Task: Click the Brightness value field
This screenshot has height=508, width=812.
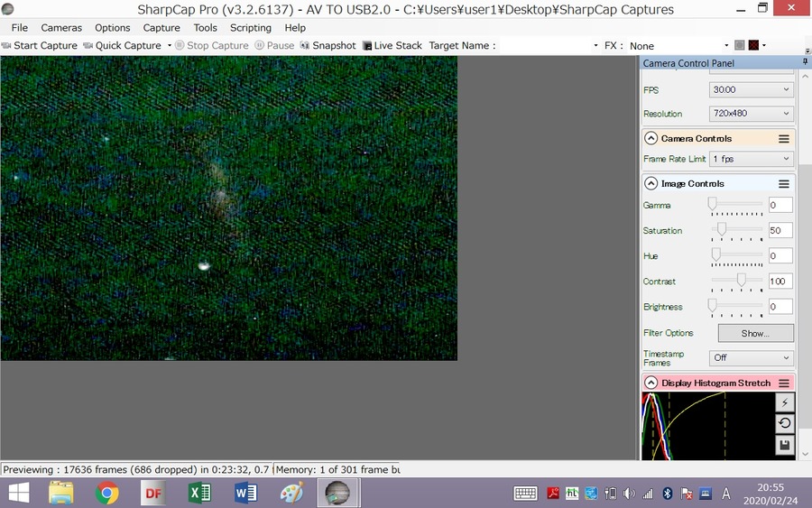Action: click(780, 307)
